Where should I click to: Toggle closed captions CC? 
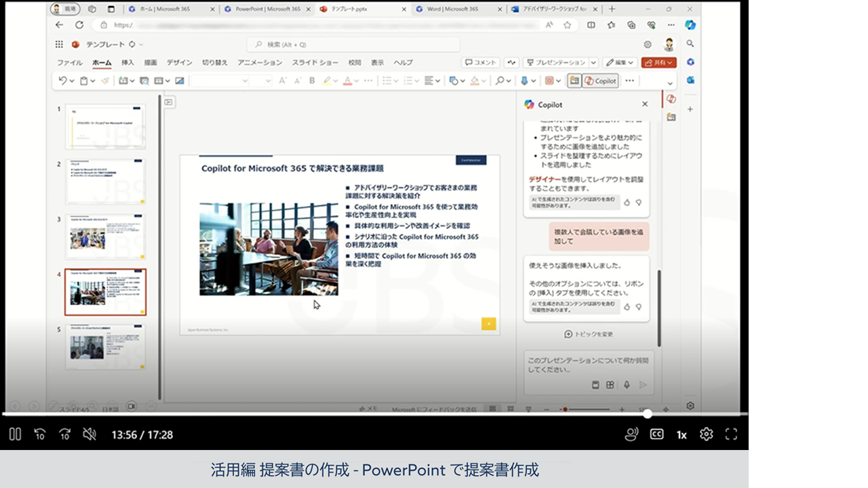point(656,434)
